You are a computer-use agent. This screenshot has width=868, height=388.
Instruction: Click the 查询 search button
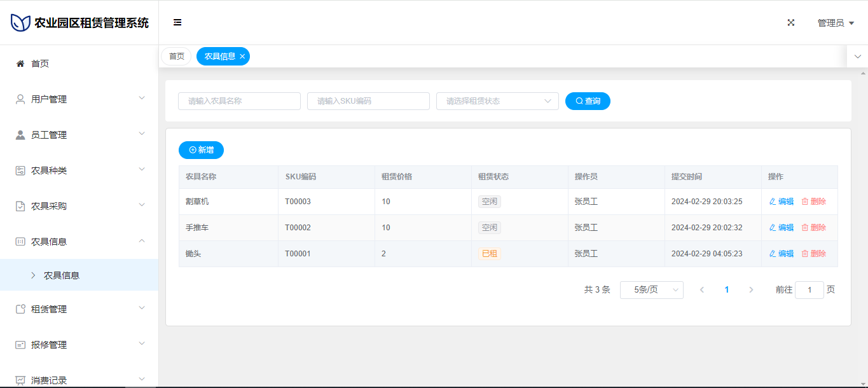588,101
